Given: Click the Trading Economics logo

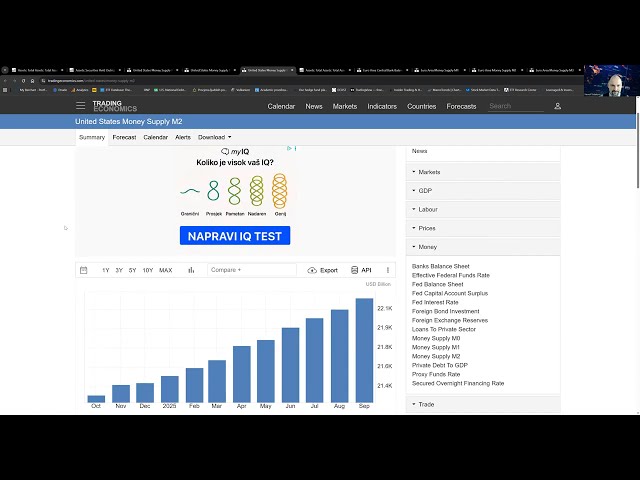Looking at the screenshot, I should (115, 106).
